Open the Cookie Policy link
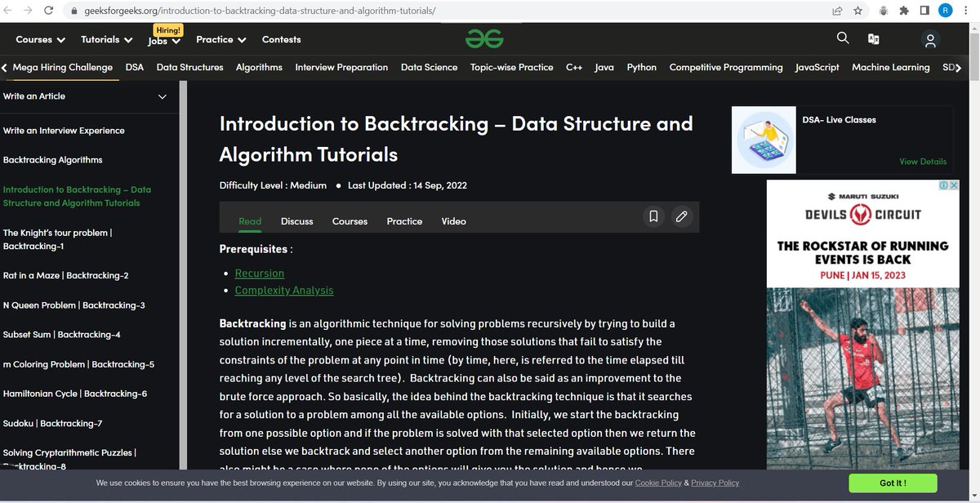 click(658, 483)
